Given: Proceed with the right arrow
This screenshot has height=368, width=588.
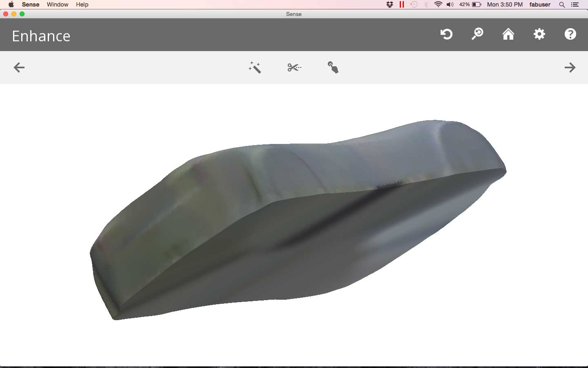Looking at the screenshot, I should click(570, 67).
